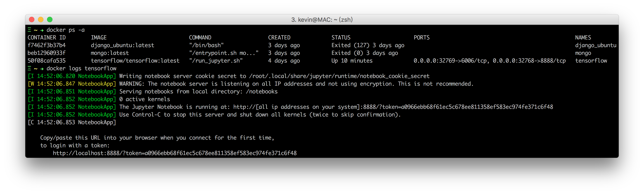The image size is (644, 194).
Task: Click container ID f7462f3b37b4
Action: (x=47, y=45)
